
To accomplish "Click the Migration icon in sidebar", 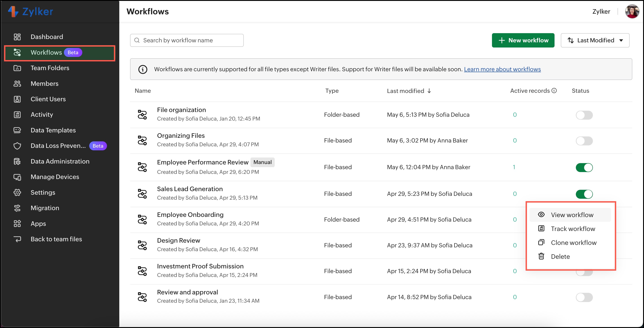I will (17, 208).
